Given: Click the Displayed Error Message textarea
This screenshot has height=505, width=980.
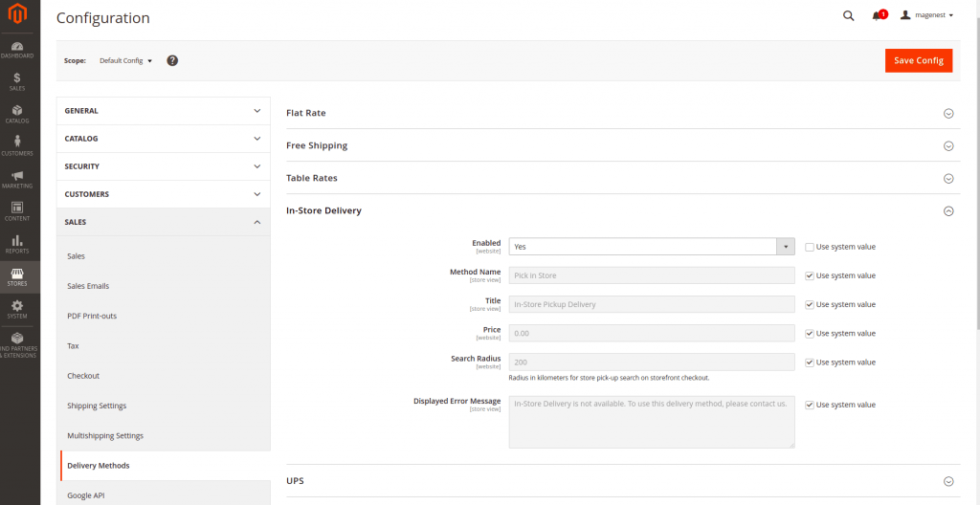Looking at the screenshot, I should (x=652, y=422).
